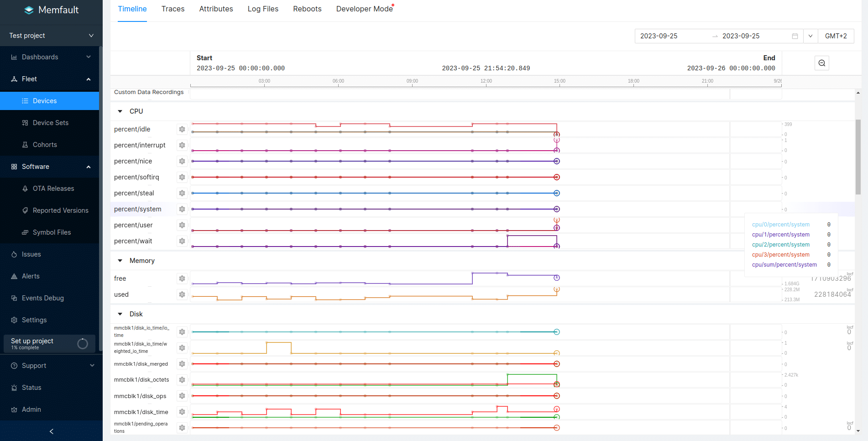The image size is (868, 441).
Task: Open settings gear for pending_operations row
Action: [182, 428]
